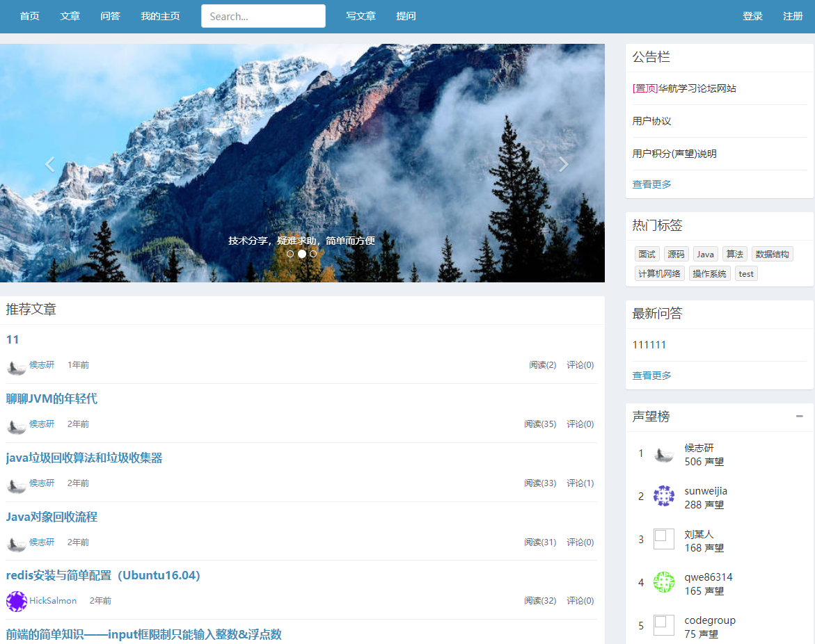Viewport: 815px width, 644px height.
Task: Select the 操作系统 tag
Action: [709, 274]
